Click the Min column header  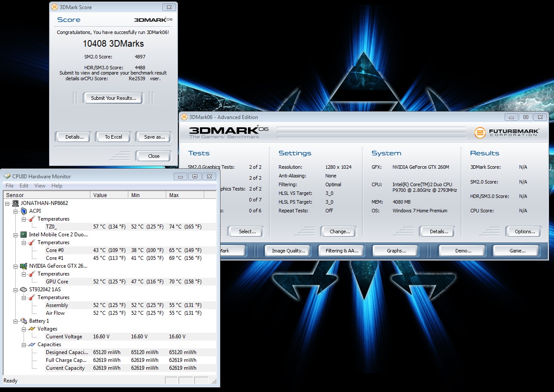(x=147, y=195)
